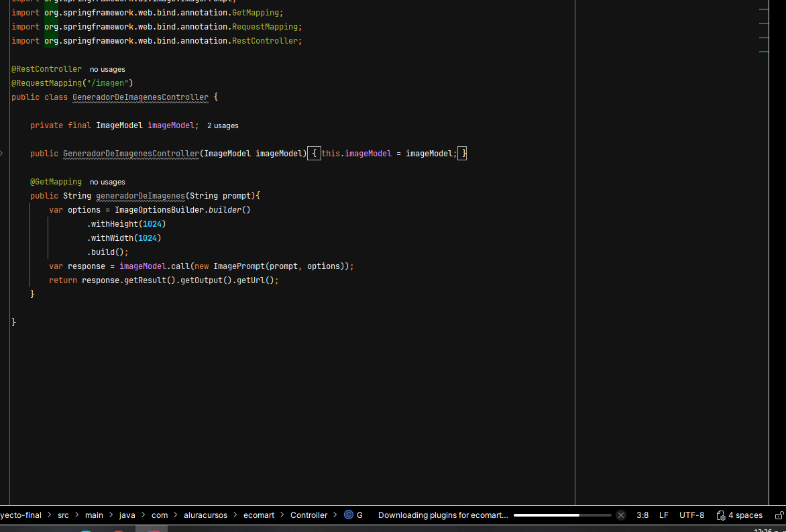Click the '2 usages' hint for imageModel
Screen dimensions: 786x532
[223, 125]
